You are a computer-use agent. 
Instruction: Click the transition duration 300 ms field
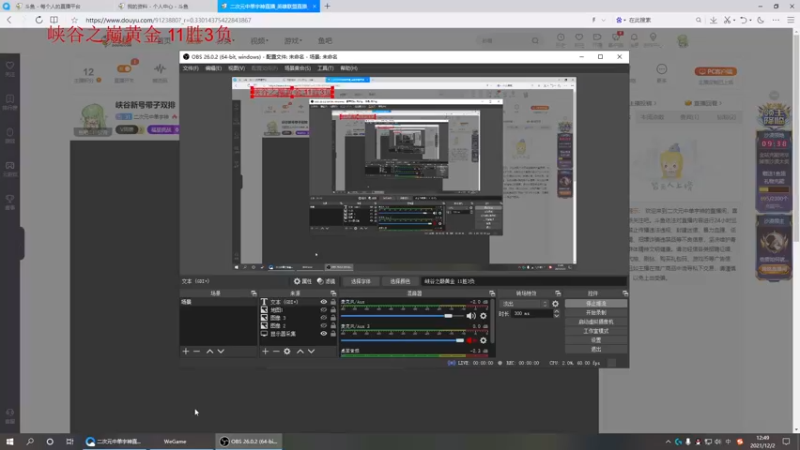point(532,313)
